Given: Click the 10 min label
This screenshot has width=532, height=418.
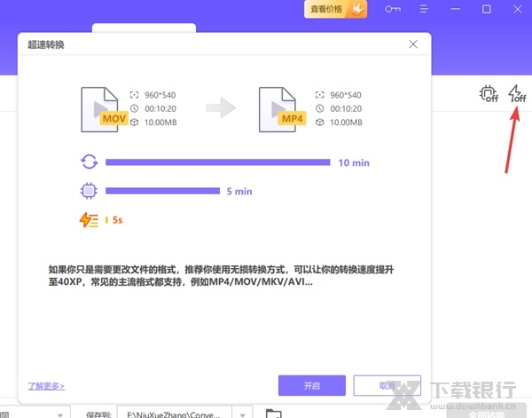Looking at the screenshot, I should pos(354,162).
